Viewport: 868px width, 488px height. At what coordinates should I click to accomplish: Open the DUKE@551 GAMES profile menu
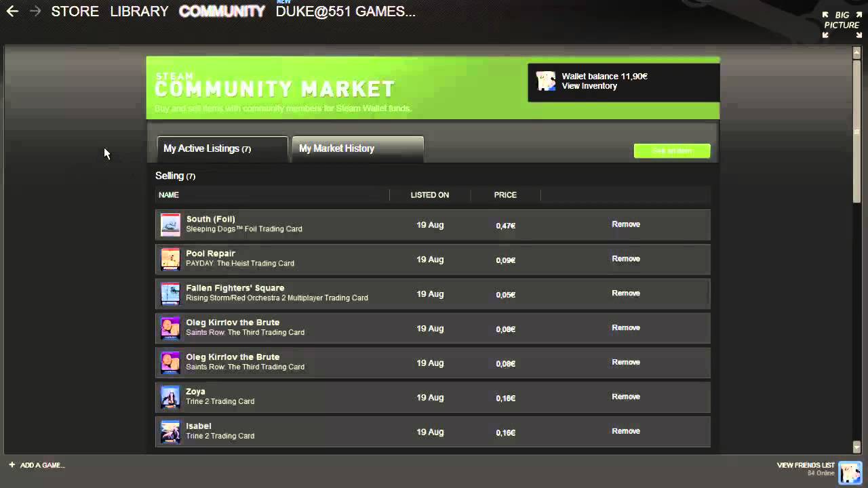click(345, 12)
